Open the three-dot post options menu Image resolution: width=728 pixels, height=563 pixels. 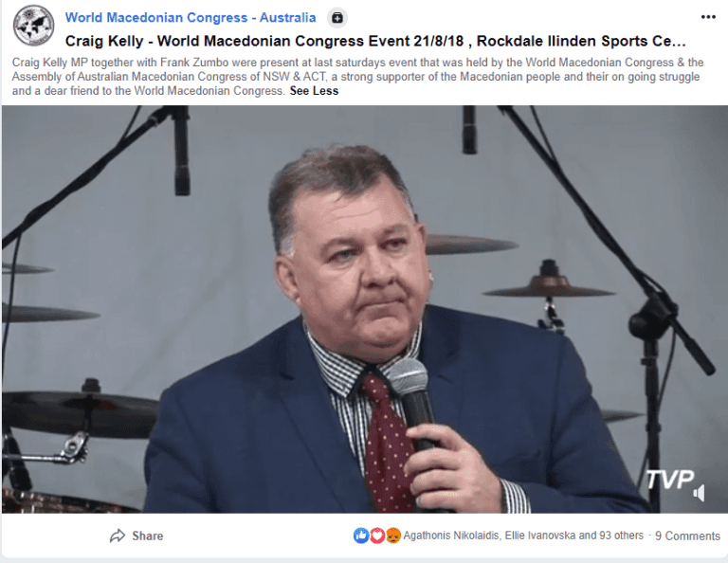pyautogui.click(x=708, y=17)
